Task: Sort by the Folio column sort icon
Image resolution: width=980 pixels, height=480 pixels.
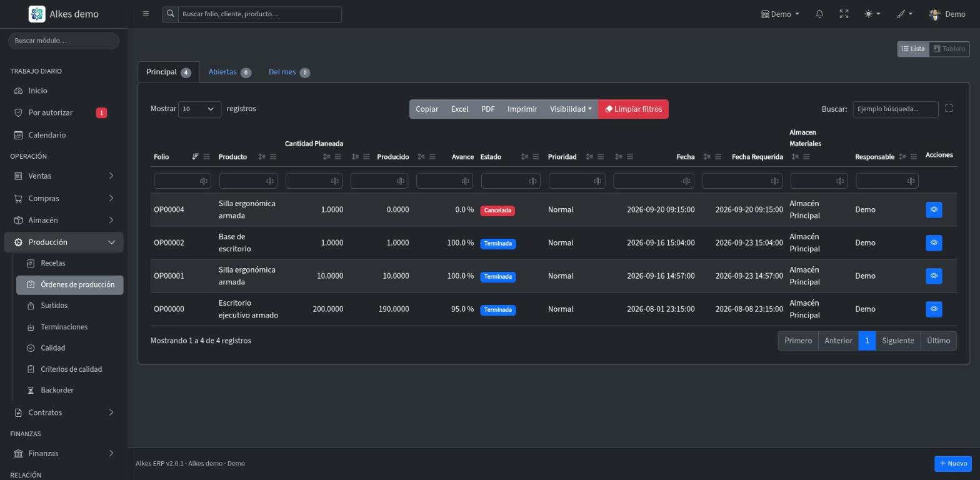Action: pyautogui.click(x=196, y=157)
